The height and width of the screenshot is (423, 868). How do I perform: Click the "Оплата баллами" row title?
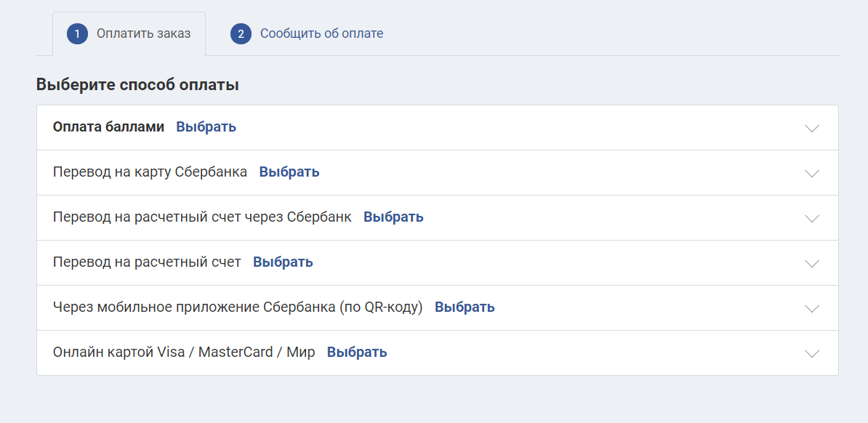point(108,126)
